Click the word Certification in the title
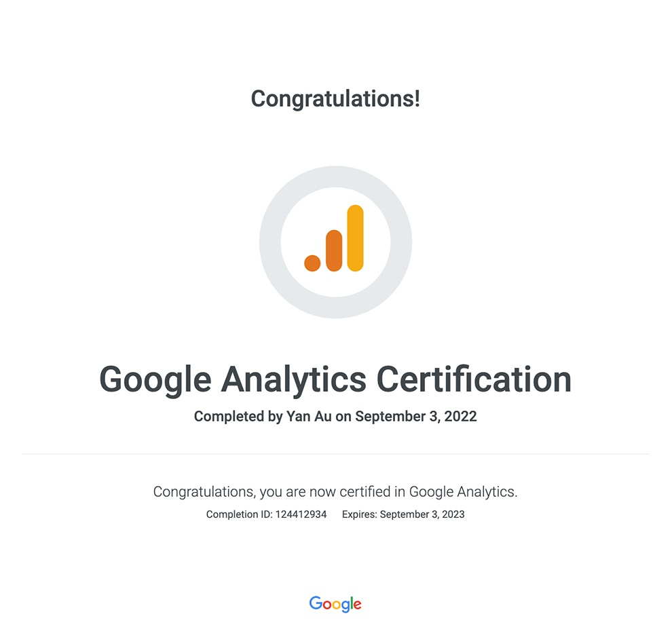Viewport: 672px width, 621px height. click(x=474, y=379)
